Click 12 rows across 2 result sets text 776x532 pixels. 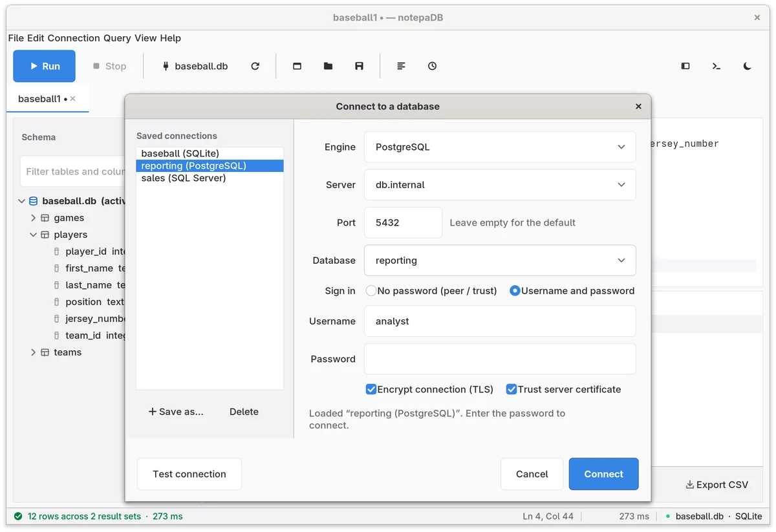(84, 516)
